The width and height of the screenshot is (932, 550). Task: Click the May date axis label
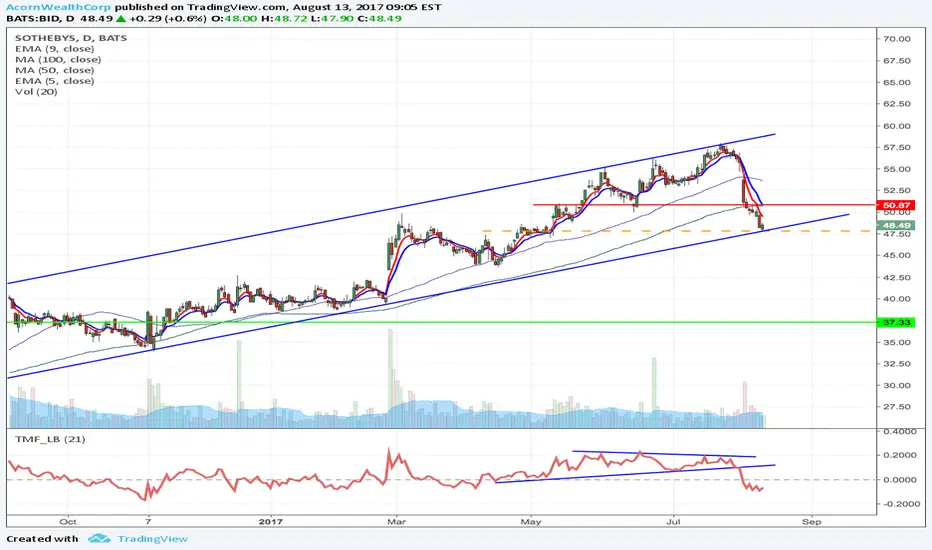pos(531,521)
